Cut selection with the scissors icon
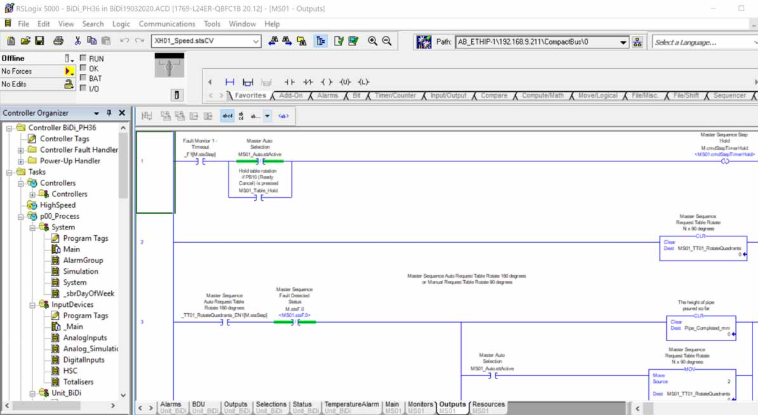 [x=77, y=41]
